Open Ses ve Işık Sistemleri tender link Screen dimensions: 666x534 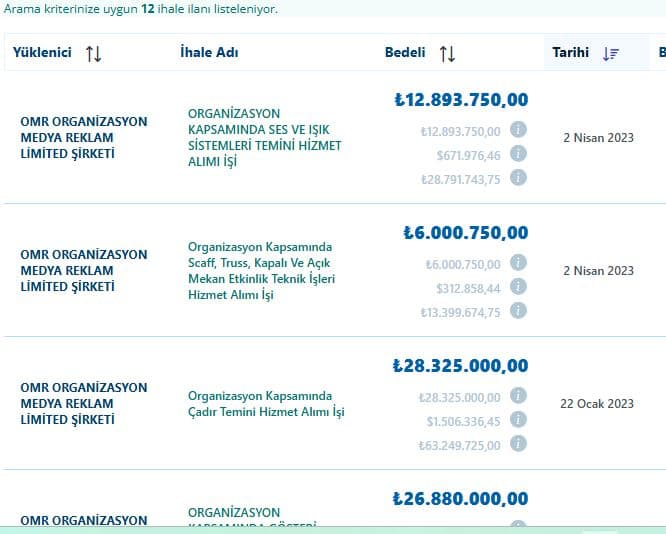click(265, 138)
